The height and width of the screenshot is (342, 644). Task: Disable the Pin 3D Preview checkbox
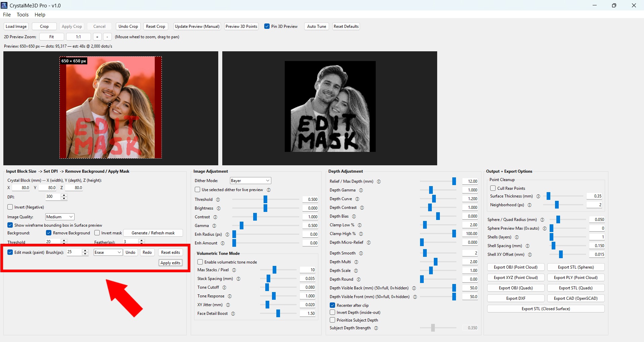(267, 26)
